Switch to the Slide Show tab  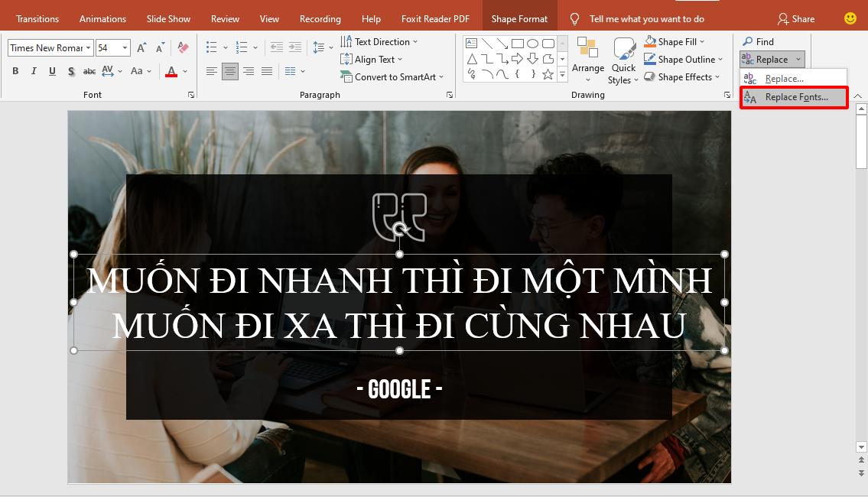point(168,18)
